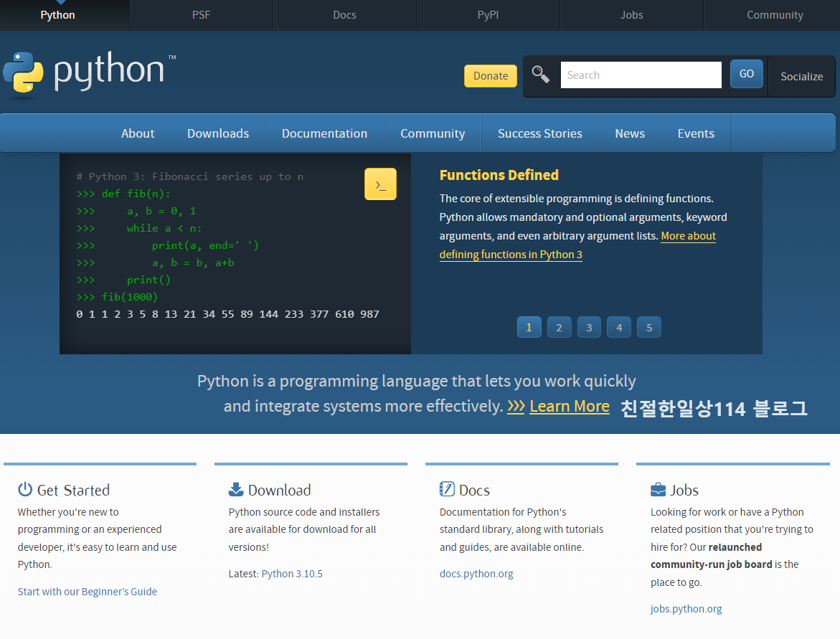The height and width of the screenshot is (639, 840).
Task: Click the Learn More link
Action: (570, 406)
